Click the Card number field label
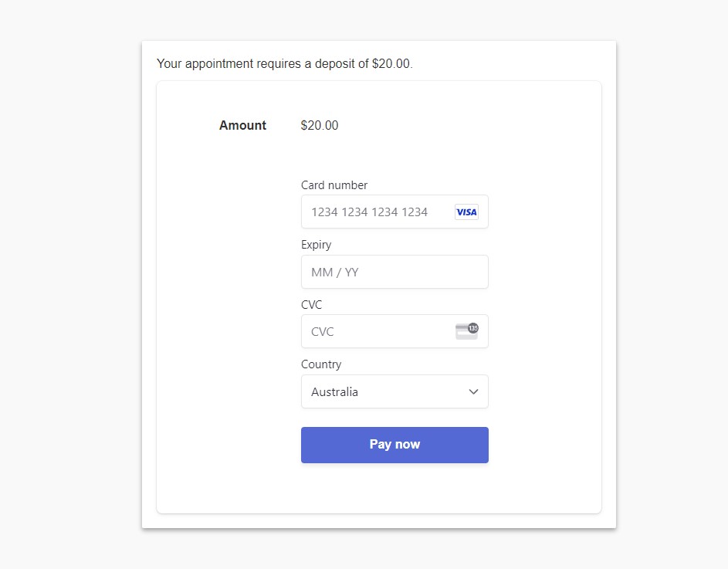Viewport: 728px width, 569px height. pyautogui.click(x=334, y=185)
